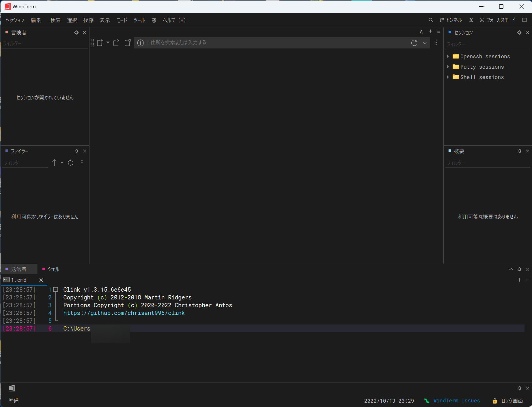The width and height of the screenshot is (532, 407).
Task: Focus the 住所を検索または入力する address field
Action: coord(277,43)
